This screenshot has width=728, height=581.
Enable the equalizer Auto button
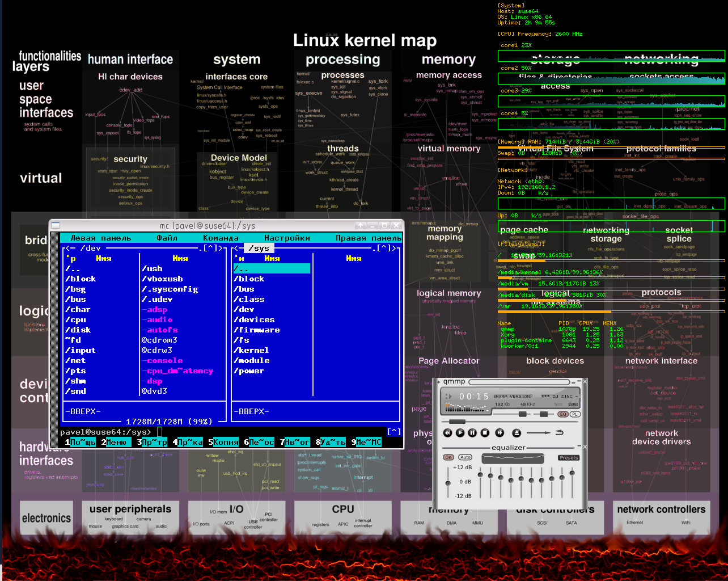tap(465, 457)
